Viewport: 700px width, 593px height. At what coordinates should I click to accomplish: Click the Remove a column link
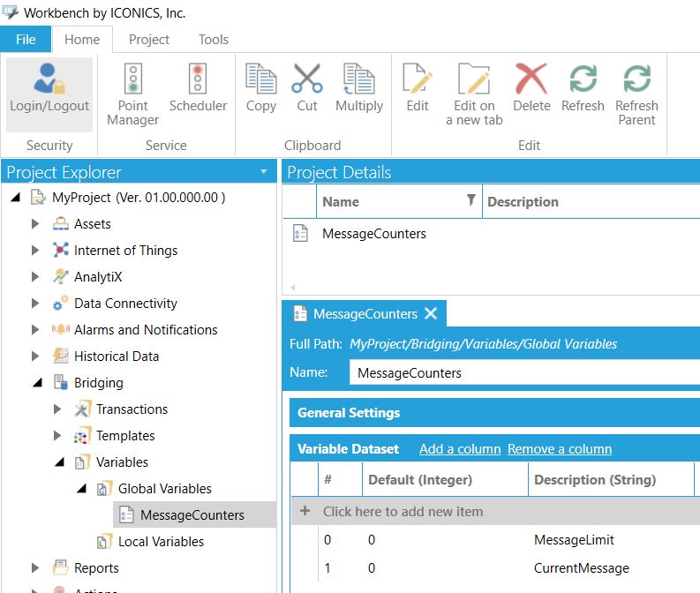pos(560,449)
